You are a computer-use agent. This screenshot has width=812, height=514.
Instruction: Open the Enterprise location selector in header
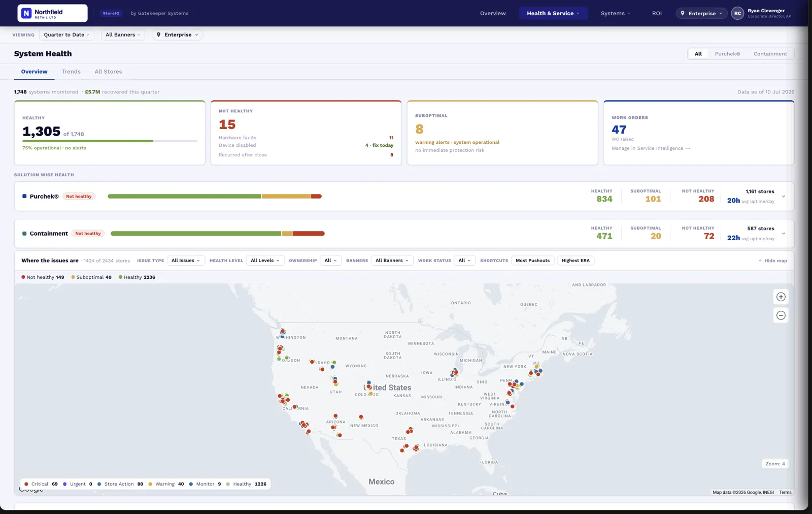[x=701, y=13]
